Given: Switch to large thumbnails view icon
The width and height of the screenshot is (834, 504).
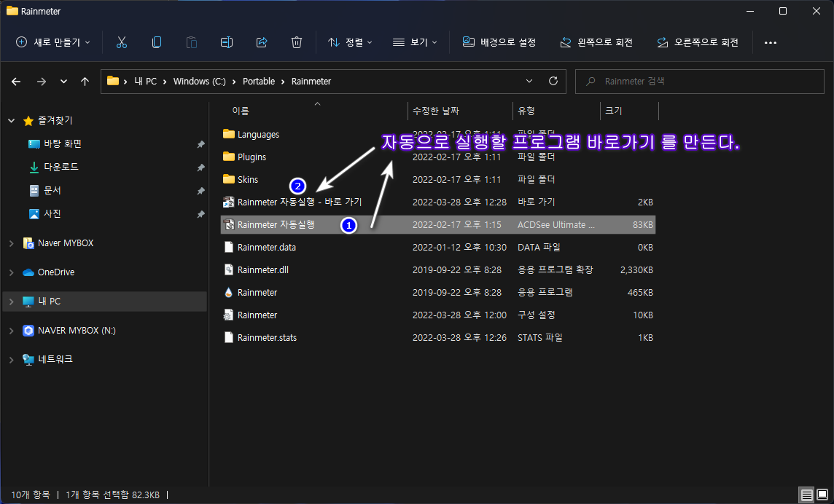Looking at the screenshot, I should coord(822,495).
